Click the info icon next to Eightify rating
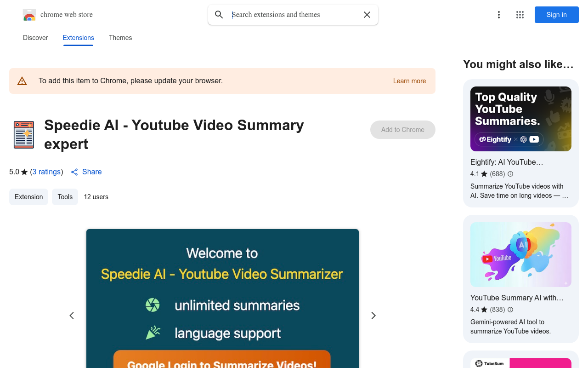Image resolution: width=588 pixels, height=368 pixels. (x=510, y=174)
